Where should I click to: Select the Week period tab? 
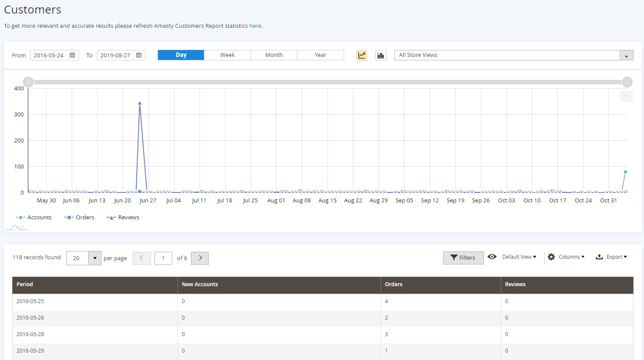227,55
